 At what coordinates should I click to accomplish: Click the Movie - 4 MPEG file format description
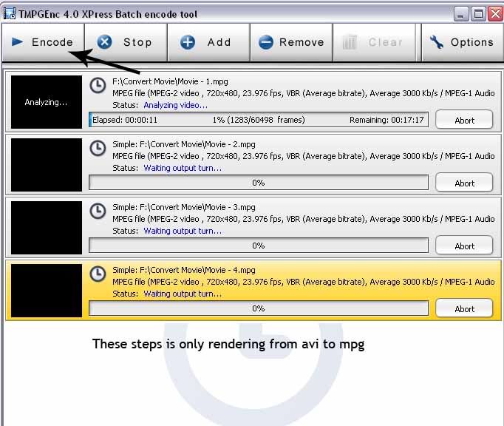[304, 282]
